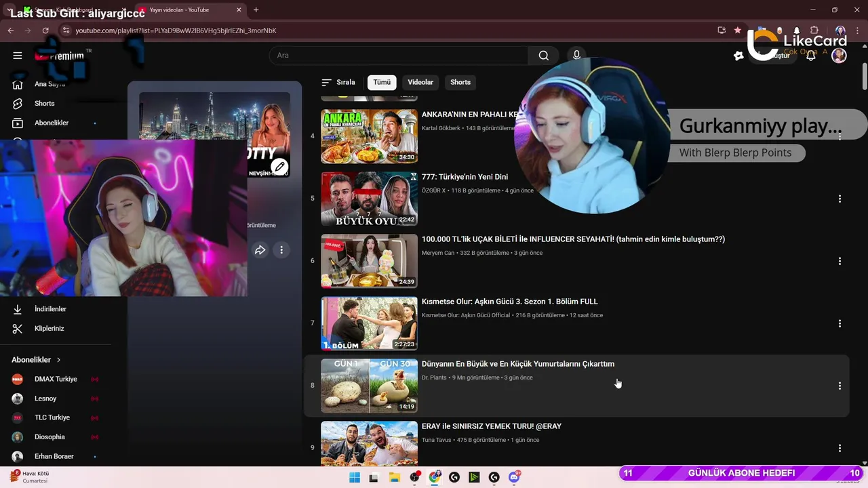This screenshot has width=868, height=488.
Task: Select the Shorts filter chip
Action: 460,82
